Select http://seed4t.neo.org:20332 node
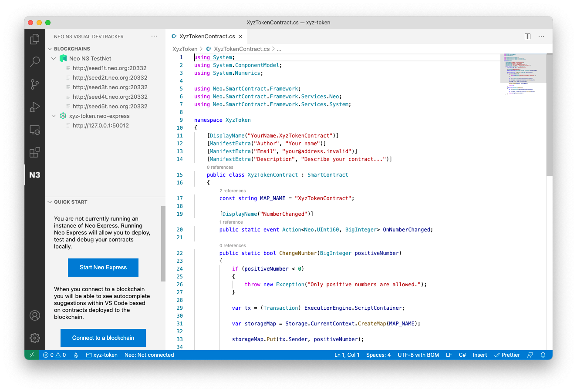577x392 pixels. (110, 97)
